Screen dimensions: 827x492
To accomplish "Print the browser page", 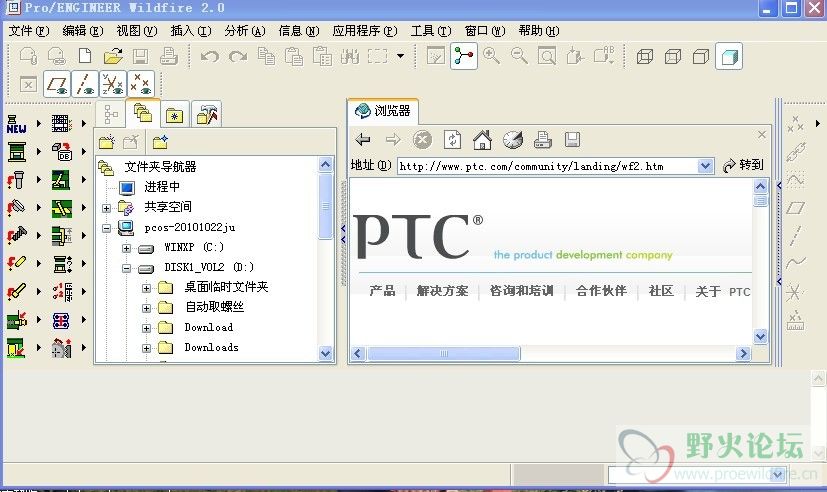I will (543, 140).
